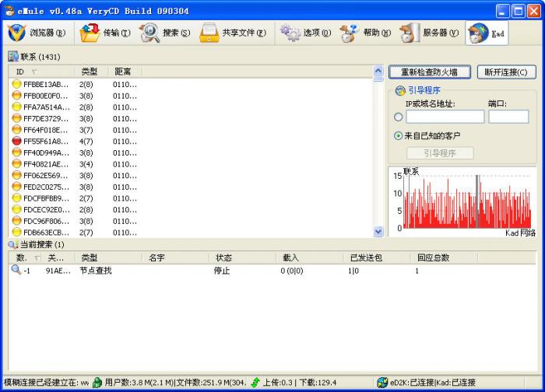Click the 端口 port input field
The height and width of the screenshot is (392, 545).
(x=508, y=117)
